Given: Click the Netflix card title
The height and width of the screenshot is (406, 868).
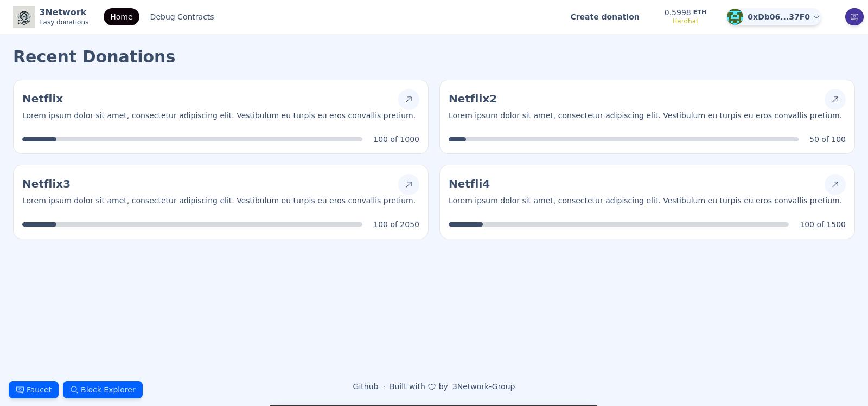Looking at the screenshot, I should [x=42, y=99].
